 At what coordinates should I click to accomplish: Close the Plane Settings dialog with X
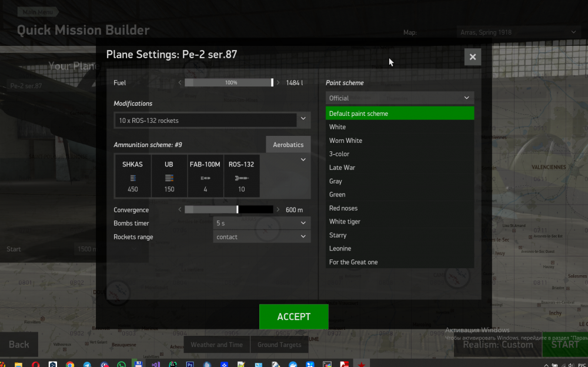pyautogui.click(x=473, y=57)
